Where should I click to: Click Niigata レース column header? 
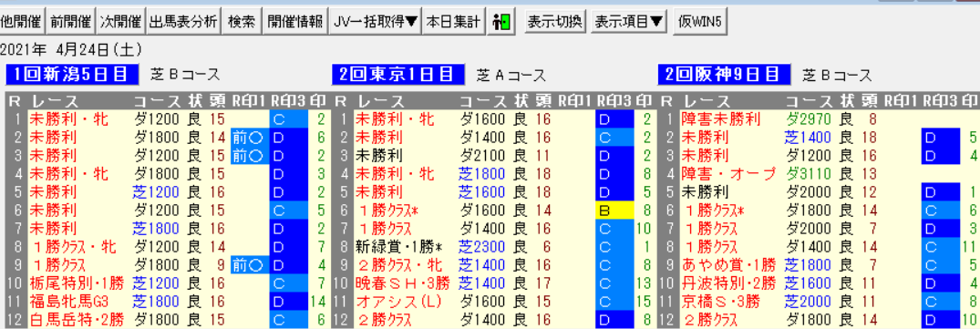[x=55, y=101]
